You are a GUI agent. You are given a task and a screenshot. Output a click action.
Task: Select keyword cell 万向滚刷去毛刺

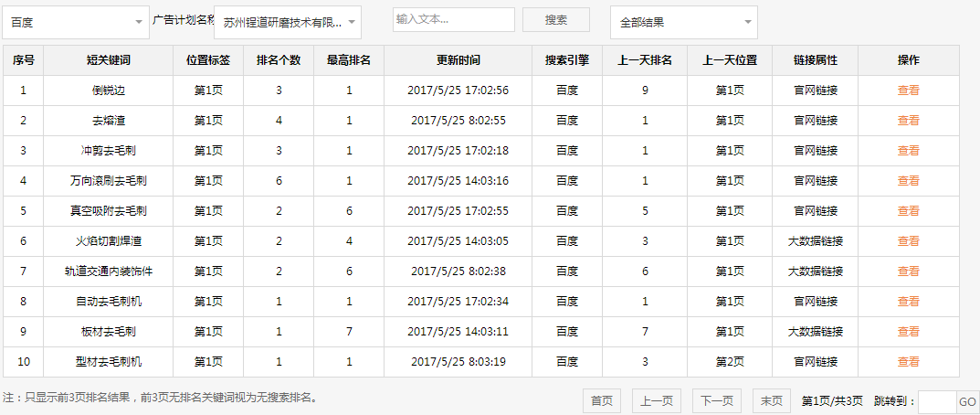coord(108,181)
